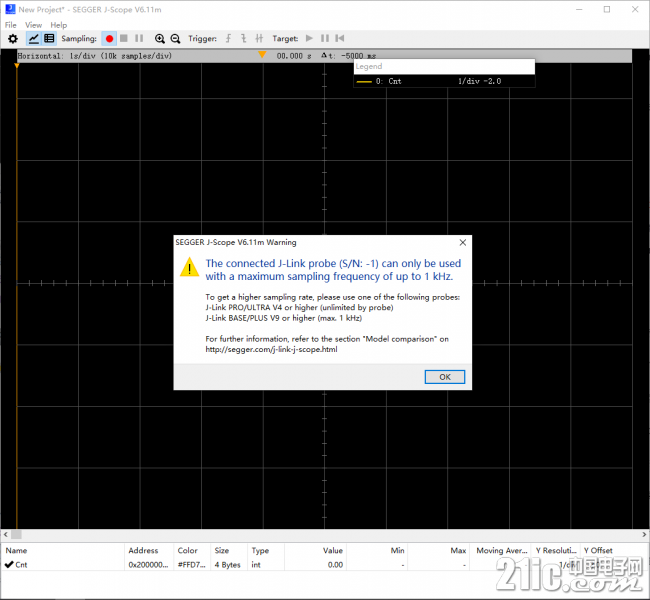Image resolution: width=650 pixels, height=600 pixels.
Task: Click the orange cursor marker at graph left edge
Action: pos(17,66)
